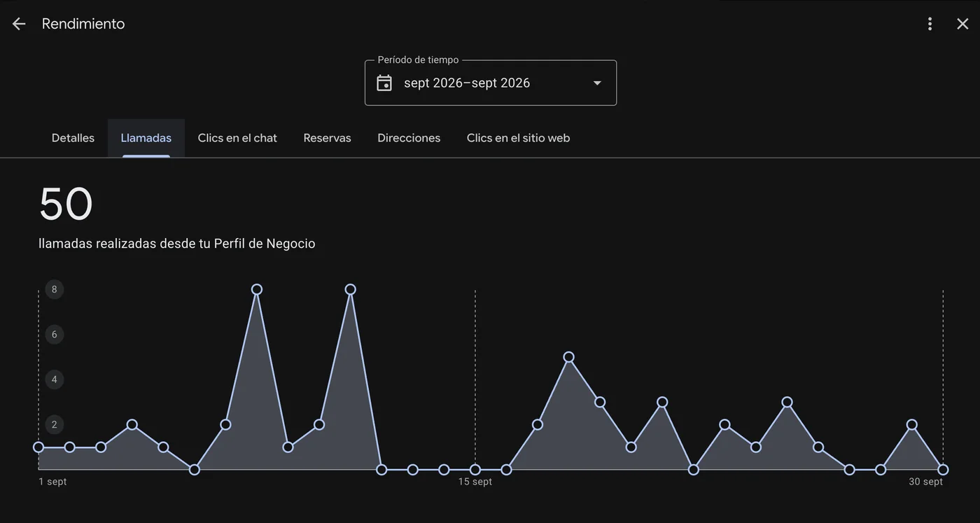Click the '1 sept' axis label
This screenshot has height=523, width=980.
click(52, 482)
